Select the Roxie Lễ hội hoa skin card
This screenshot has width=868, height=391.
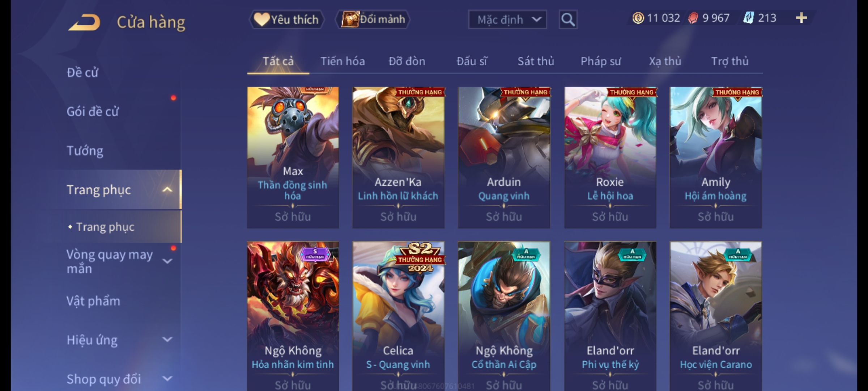click(x=610, y=157)
